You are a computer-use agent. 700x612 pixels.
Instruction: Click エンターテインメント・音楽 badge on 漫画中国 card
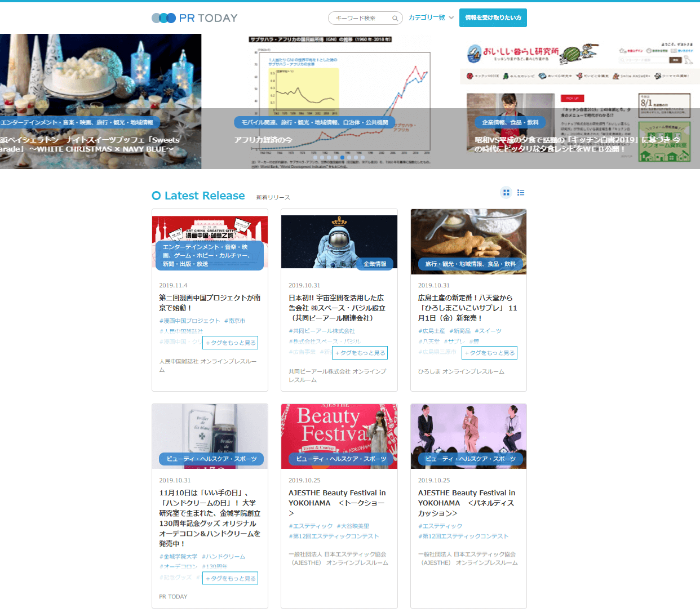[x=210, y=255]
